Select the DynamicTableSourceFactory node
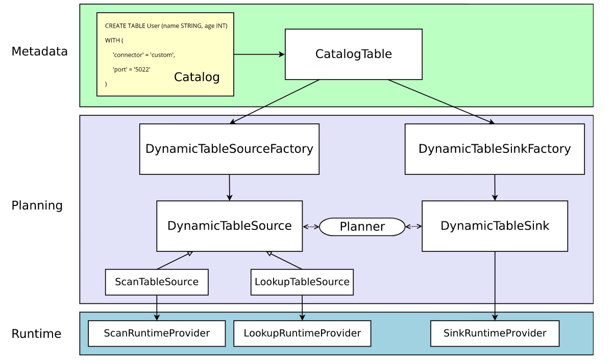The image size is (615, 364). pos(229,148)
